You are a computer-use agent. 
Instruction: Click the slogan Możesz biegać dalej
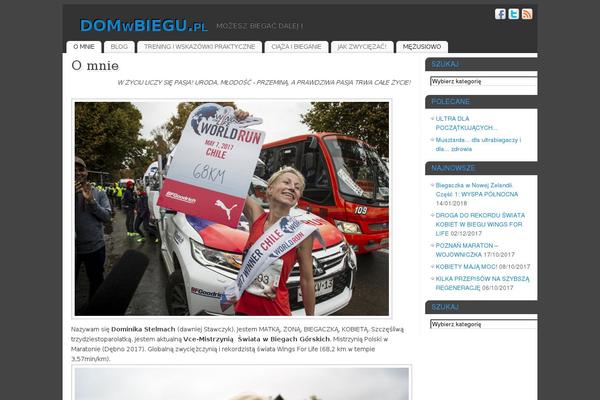259,26
